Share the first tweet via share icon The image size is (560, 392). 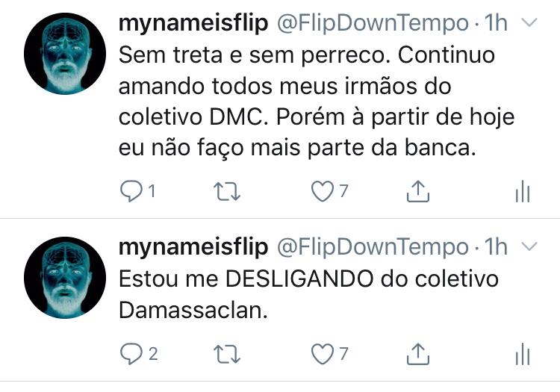tap(418, 191)
